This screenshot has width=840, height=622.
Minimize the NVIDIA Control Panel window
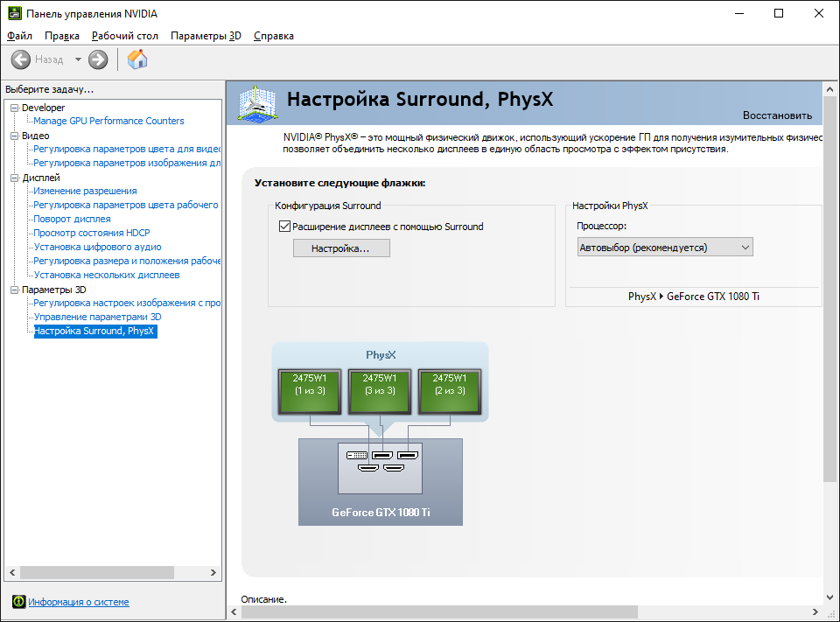739,13
